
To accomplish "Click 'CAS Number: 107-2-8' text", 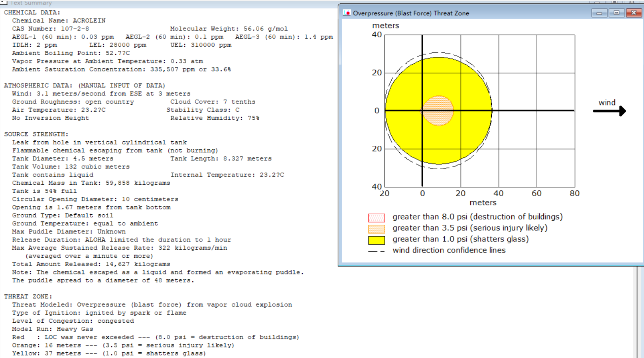I will pyautogui.click(x=50, y=28).
